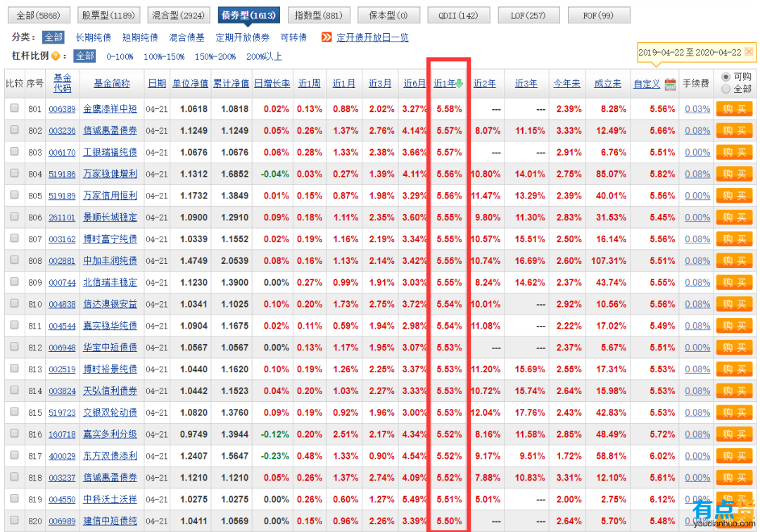Sort table by 近1周 column

point(309,83)
